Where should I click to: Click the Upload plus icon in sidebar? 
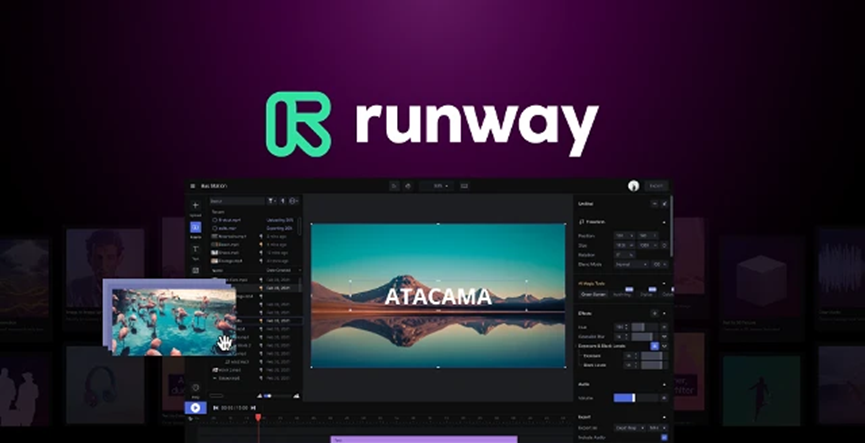(195, 205)
